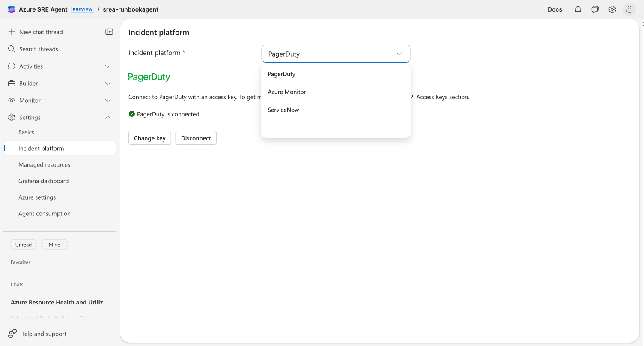Choose Azure Monitor from the dropdown list
This screenshot has height=346, width=644.
(x=336, y=92)
